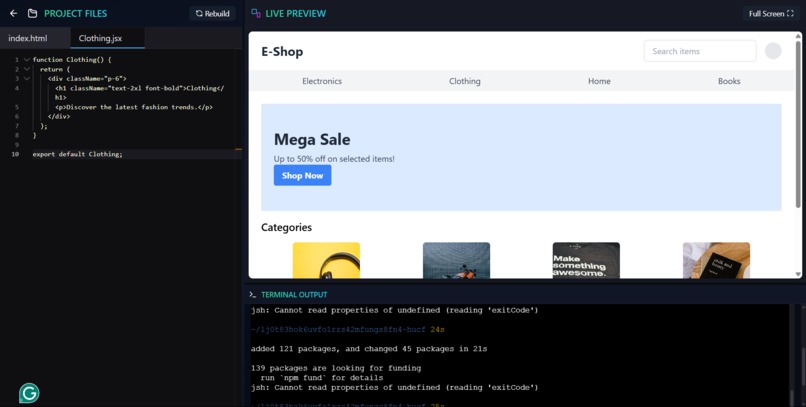Image resolution: width=806 pixels, height=407 pixels.
Task: Click the TERMINAL OUTPUT title
Action: (294, 294)
